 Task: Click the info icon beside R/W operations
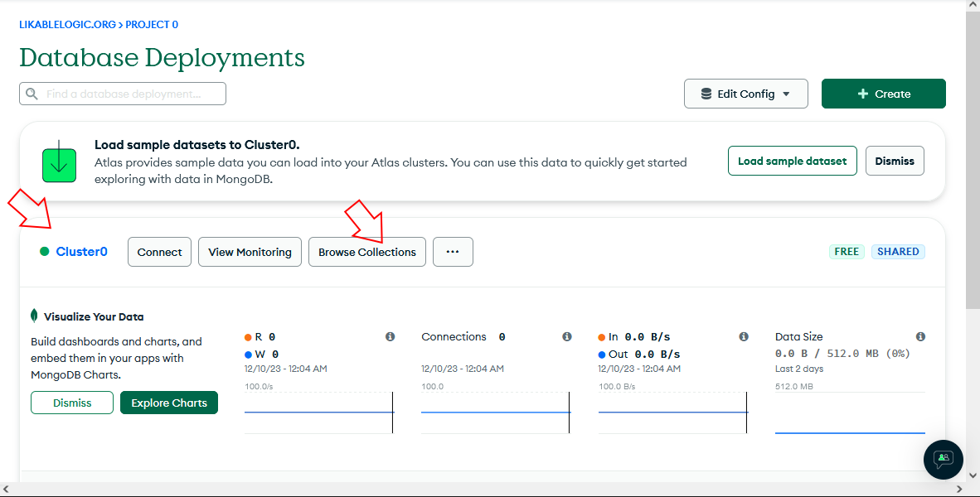390,337
